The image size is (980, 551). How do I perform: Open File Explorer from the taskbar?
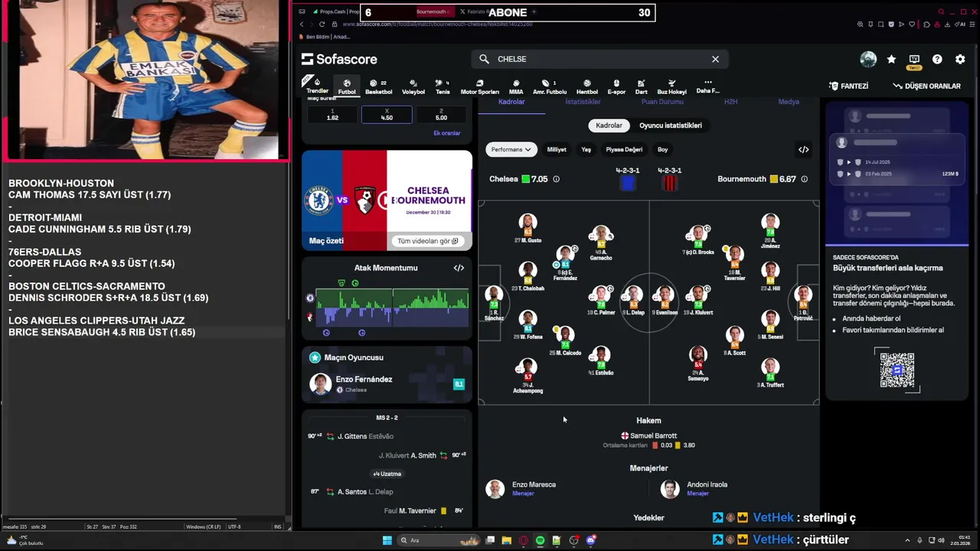coord(506,540)
